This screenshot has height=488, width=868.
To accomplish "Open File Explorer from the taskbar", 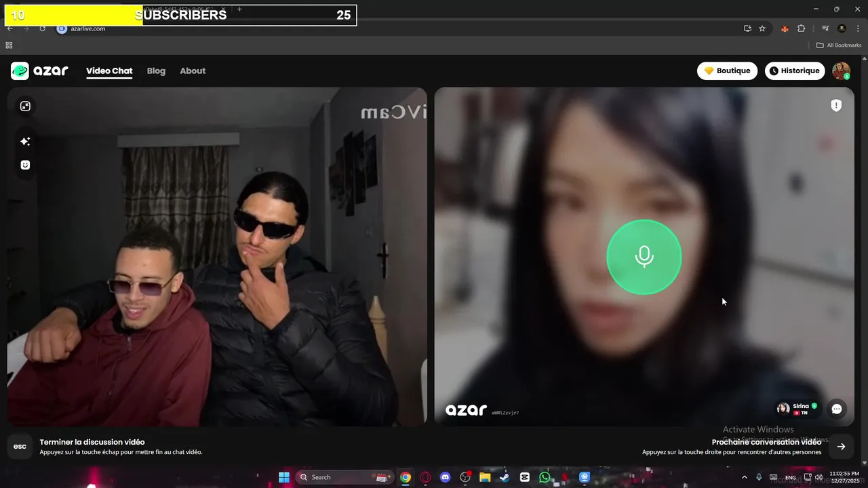I will click(x=485, y=477).
